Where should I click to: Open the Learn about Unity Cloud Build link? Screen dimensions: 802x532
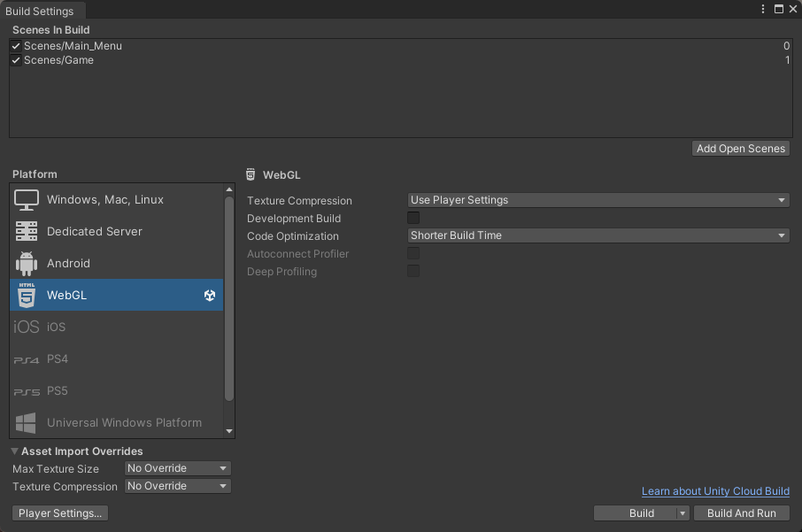click(x=715, y=491)
